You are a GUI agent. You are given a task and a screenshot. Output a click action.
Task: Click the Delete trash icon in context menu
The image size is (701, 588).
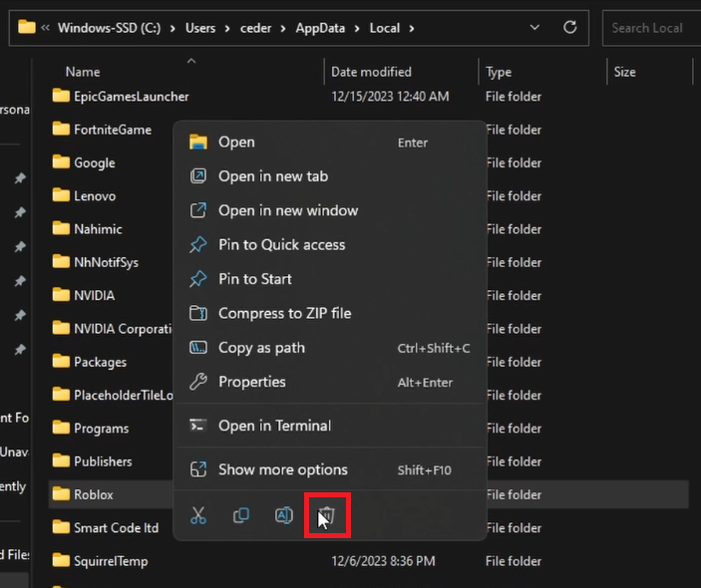point(326,515)
